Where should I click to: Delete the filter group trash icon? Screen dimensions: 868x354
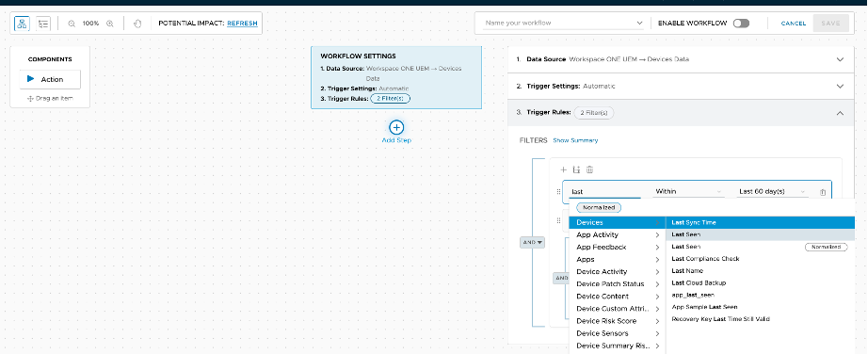tap(589, 169)
